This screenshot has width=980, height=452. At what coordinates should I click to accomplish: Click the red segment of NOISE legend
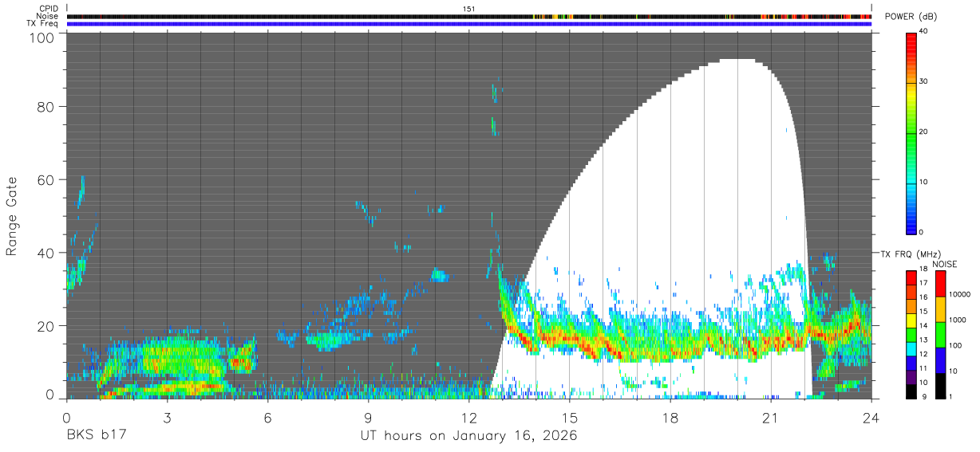[x=939, y=284]
